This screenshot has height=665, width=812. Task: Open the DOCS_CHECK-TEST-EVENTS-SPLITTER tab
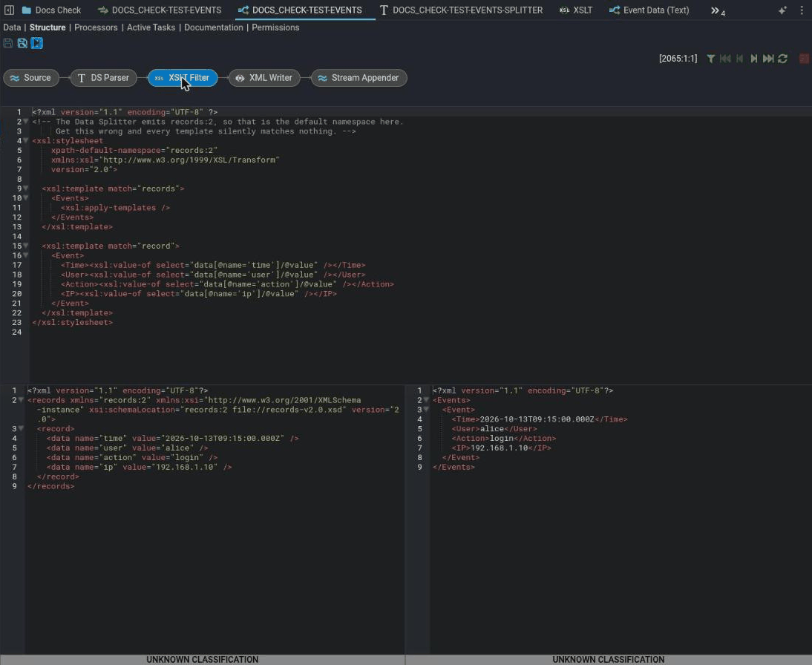pyautogui.click(x=462, y=10)
